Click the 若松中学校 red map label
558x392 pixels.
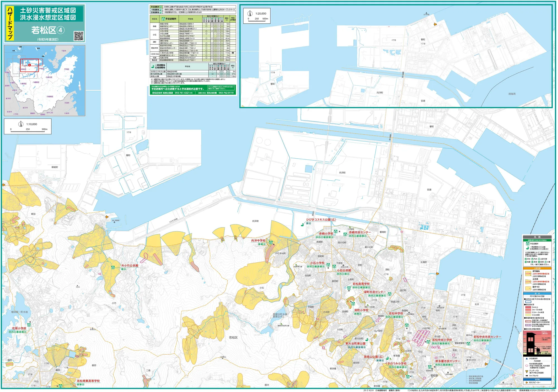click(x=396, y=313)
